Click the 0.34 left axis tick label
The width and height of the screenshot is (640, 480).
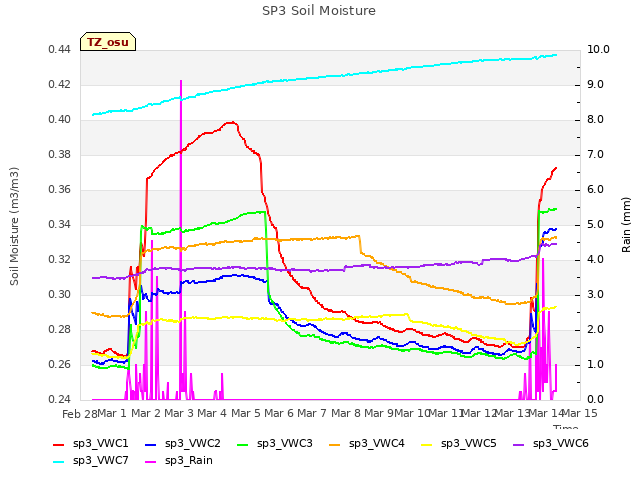(x=60, y=225)
